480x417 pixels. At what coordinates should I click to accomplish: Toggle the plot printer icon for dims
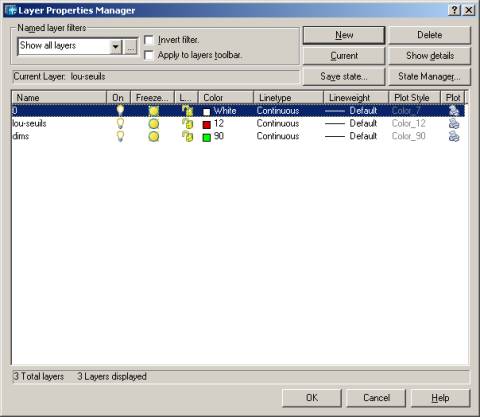(454, 136)
